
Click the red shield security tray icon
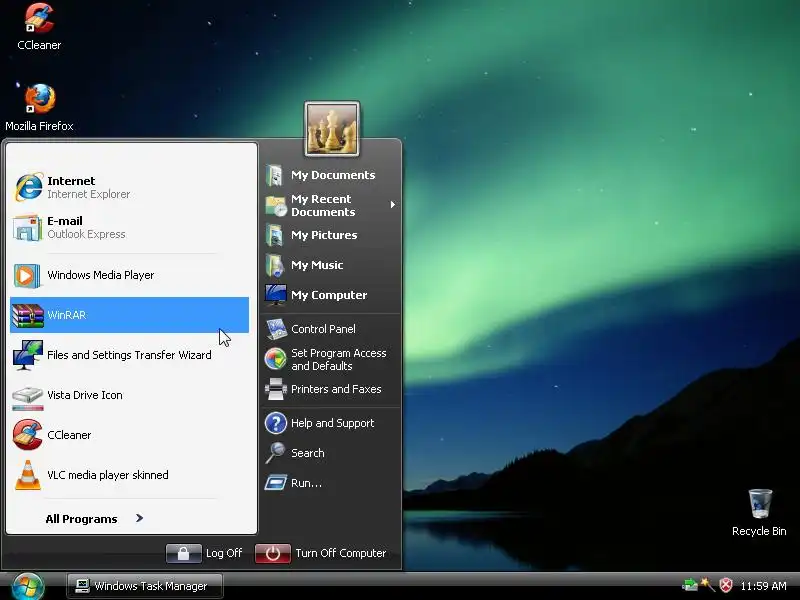pyautogui.click(x=726, y=585)
